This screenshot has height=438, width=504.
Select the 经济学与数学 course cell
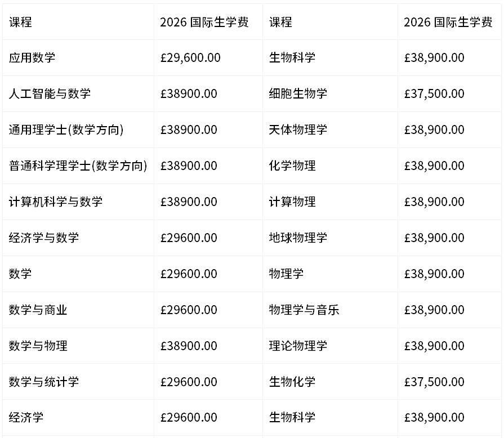click(x=44, y=238)
